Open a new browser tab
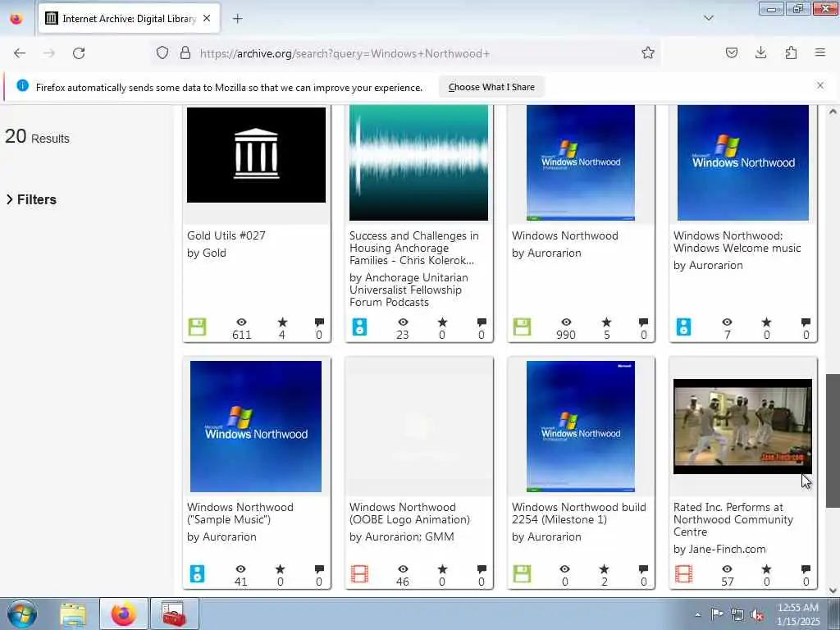 pyautogui.click(x=237, y=19)
